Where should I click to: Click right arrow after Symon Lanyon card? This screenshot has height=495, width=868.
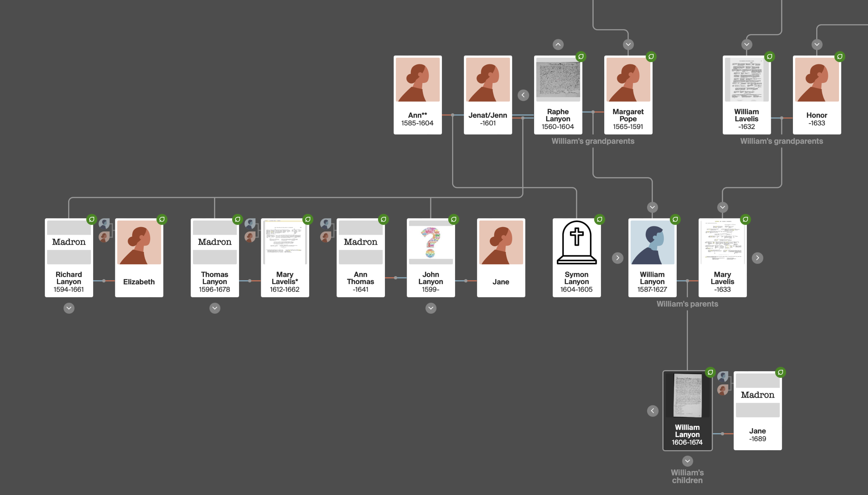coord(617,258)
